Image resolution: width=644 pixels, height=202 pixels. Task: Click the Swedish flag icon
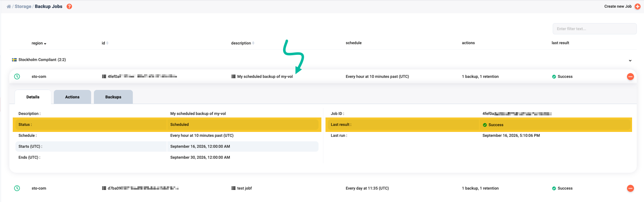[x=14, y=60]
